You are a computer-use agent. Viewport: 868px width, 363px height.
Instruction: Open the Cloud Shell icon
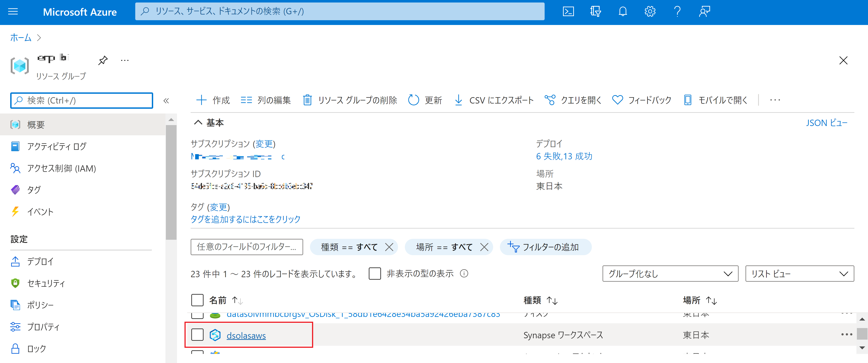coord(568,12)
